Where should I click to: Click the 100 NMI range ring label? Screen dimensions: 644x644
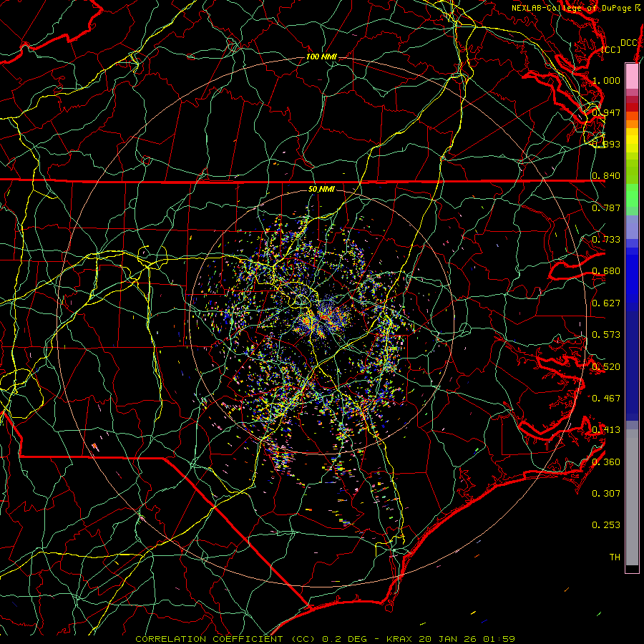tap(321, 57)
